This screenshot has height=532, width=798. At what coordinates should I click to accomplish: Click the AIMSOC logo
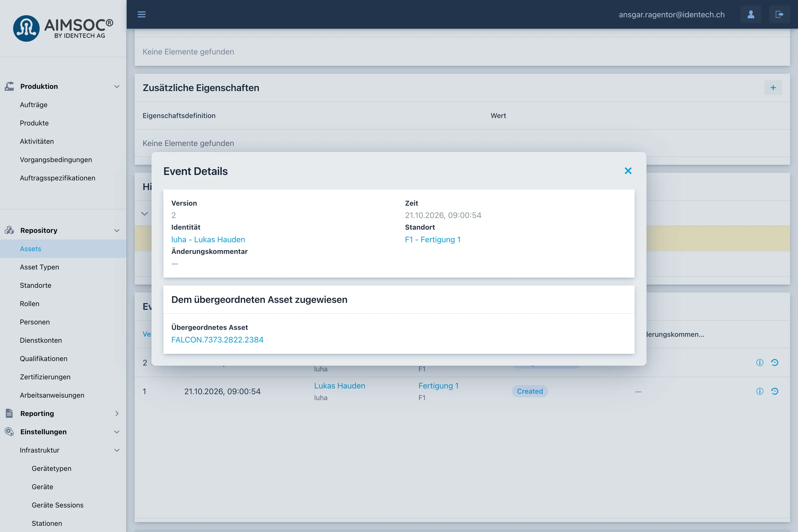pos(63,28)
